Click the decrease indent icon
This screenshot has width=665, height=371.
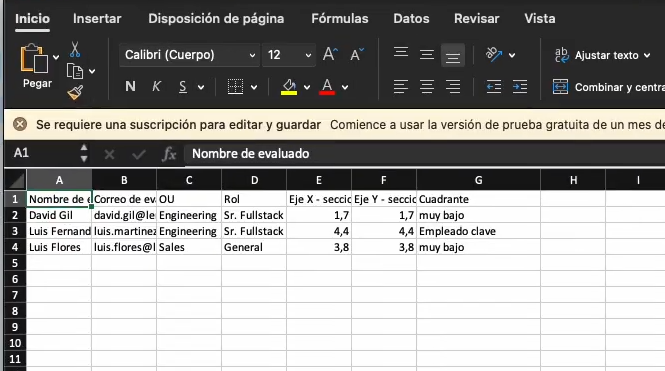[494, 87]
